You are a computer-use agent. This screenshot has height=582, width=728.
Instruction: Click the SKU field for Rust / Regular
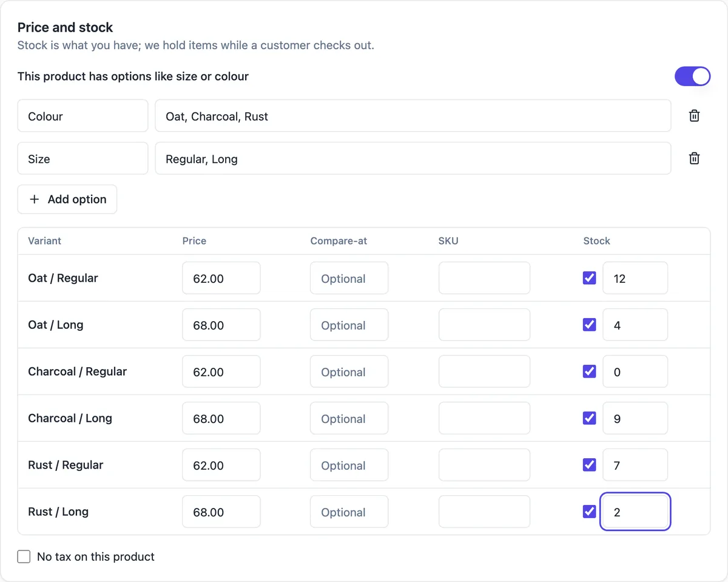(x=485, y=465)
